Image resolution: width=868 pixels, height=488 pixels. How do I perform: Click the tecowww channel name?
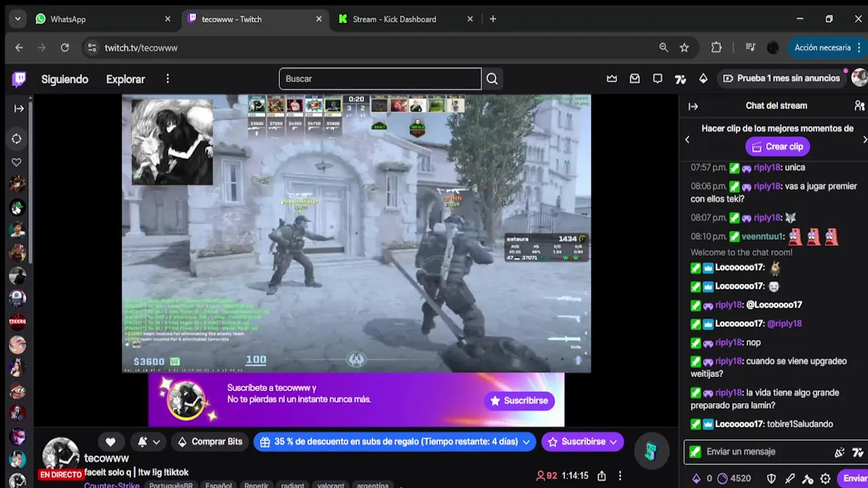(106, 459)
